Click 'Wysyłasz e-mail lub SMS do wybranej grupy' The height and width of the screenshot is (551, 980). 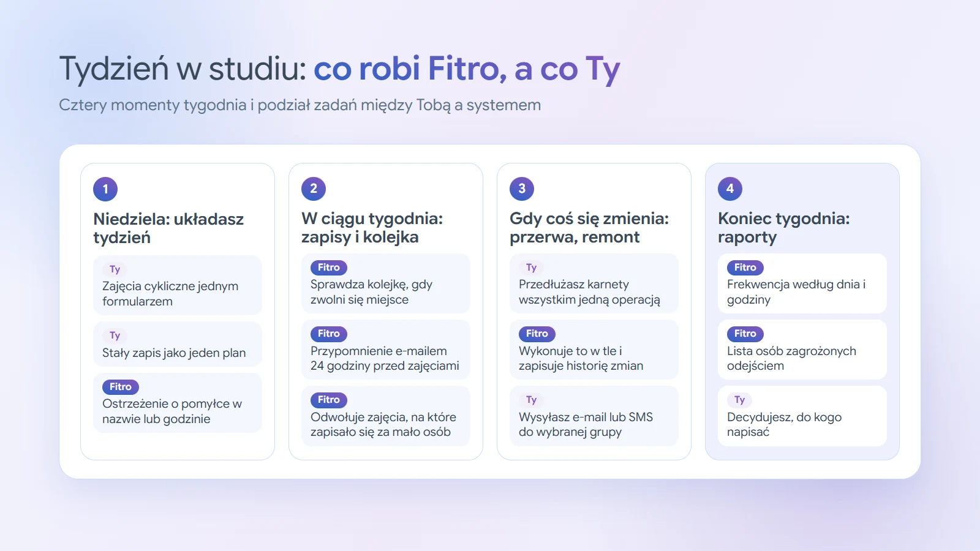click(x=586, y=424)
